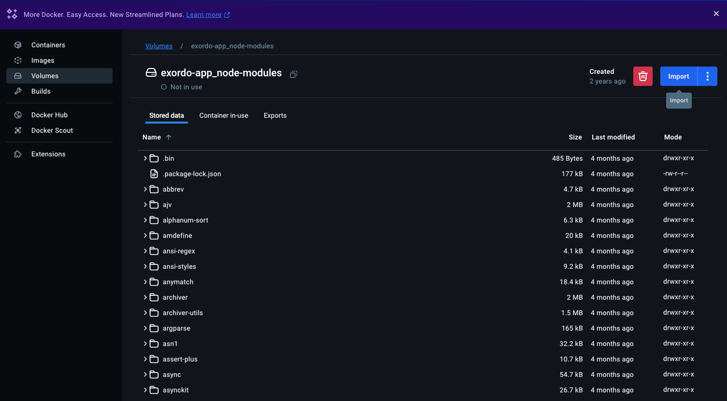Click the argparse folder icon
727x401 pixels.
click(154, 328)
